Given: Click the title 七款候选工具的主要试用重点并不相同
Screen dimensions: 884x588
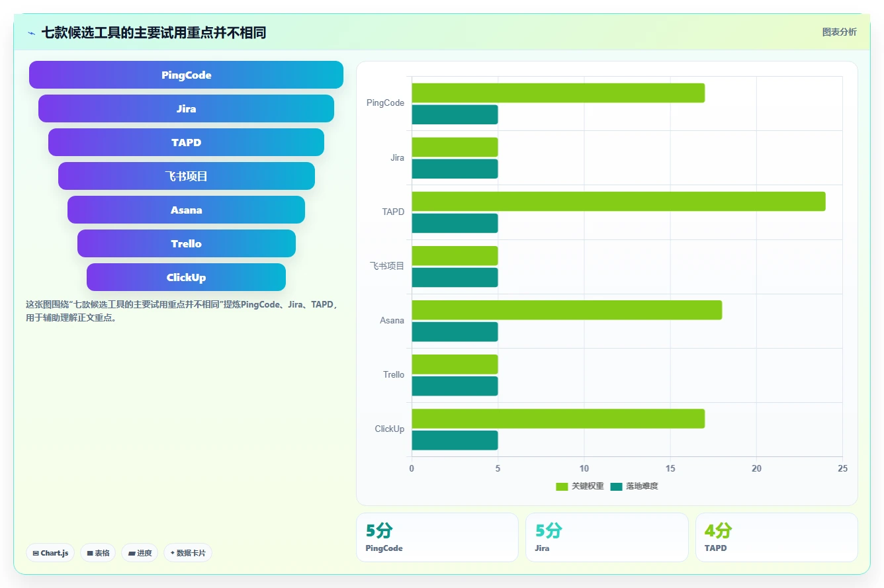Looking at the screenshot, I should tap(154, 32).
